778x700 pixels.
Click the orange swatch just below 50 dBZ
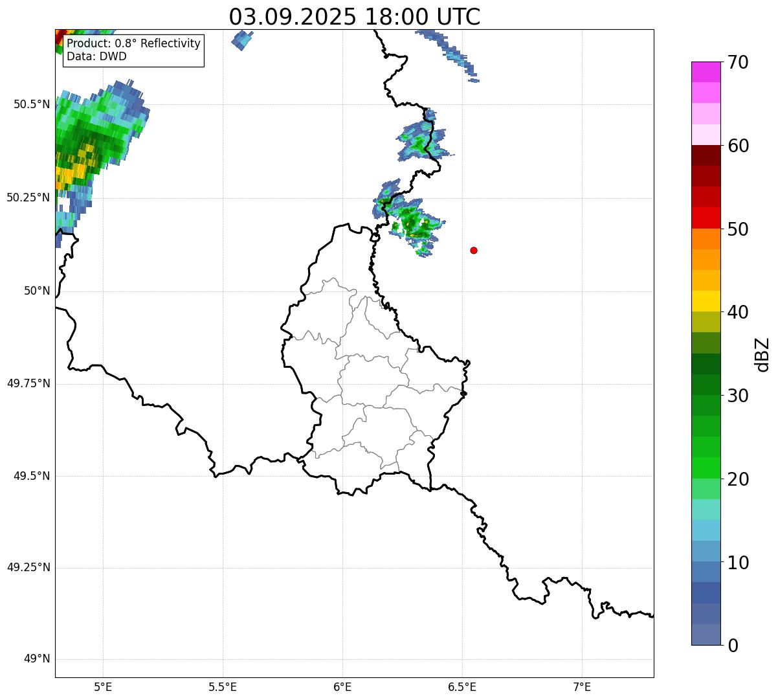click(x=706, y=239)
